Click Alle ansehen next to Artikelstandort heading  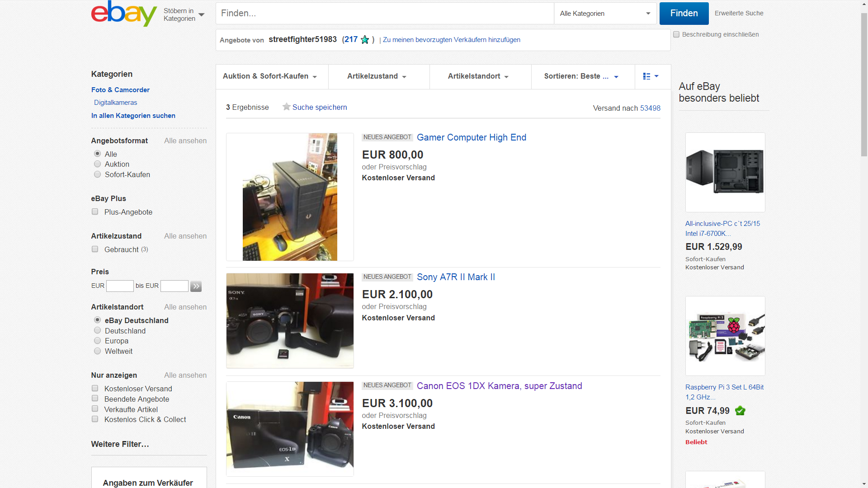185,307
